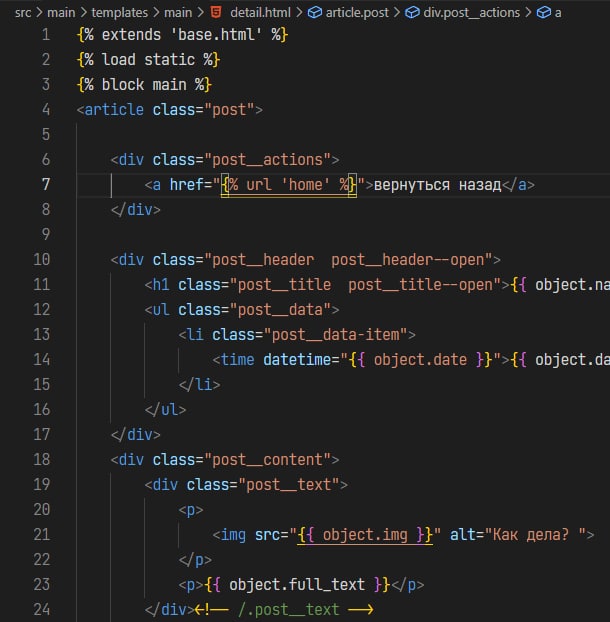Click "post__data" class value on line 12
This screenshot has width=610, height=622.
coord(280,309)
